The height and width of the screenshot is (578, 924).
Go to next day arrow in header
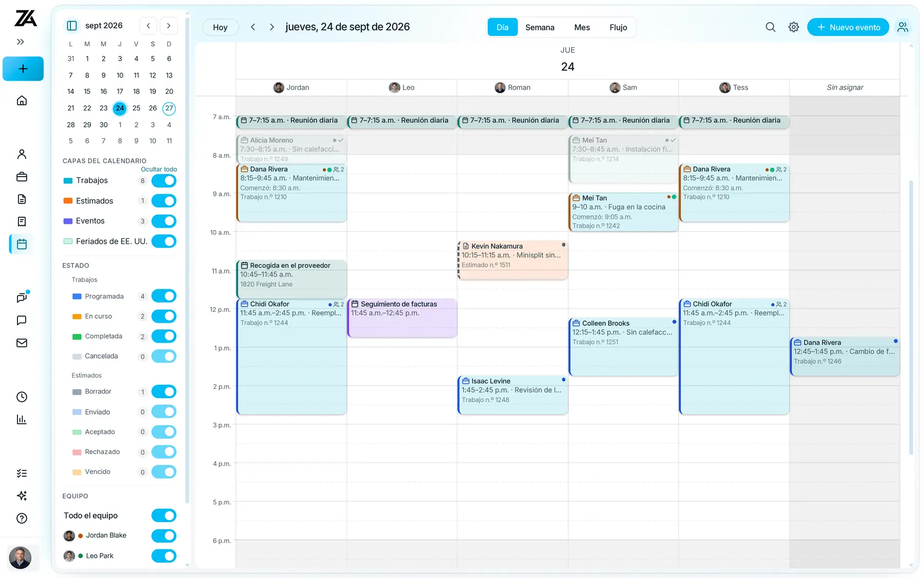pos(272,27)
